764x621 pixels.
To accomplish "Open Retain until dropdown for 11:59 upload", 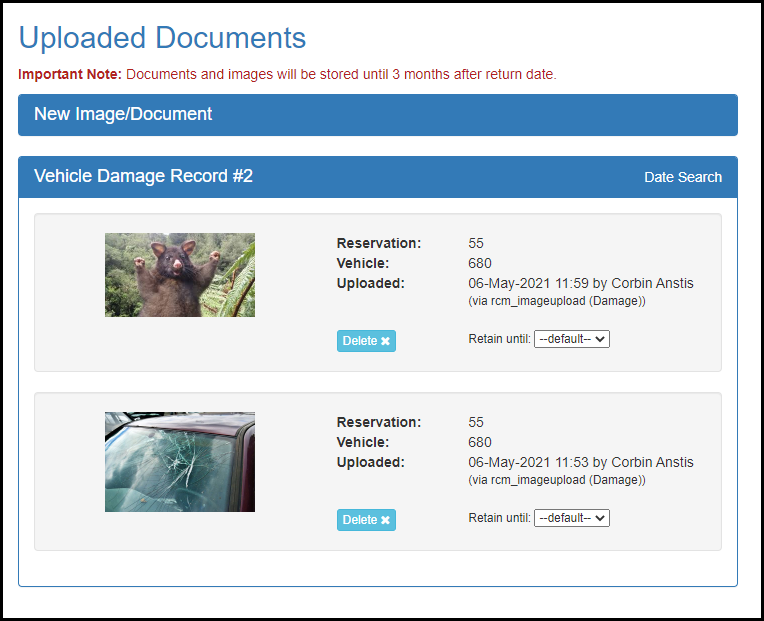I will (572, 339).
